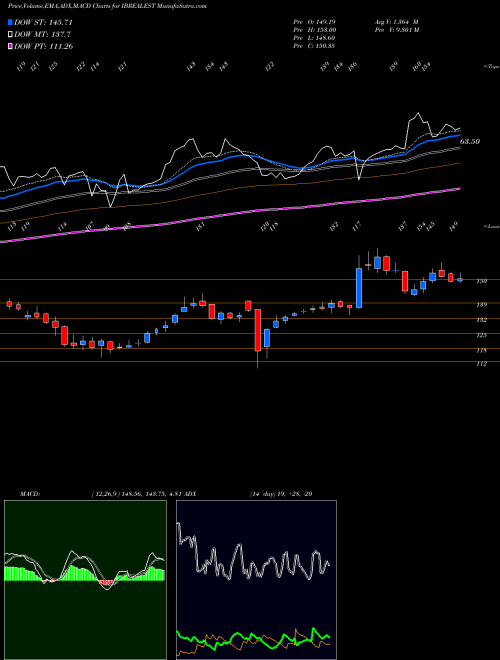
Task: Click the top high label 156
Action: tap(352, 66)
